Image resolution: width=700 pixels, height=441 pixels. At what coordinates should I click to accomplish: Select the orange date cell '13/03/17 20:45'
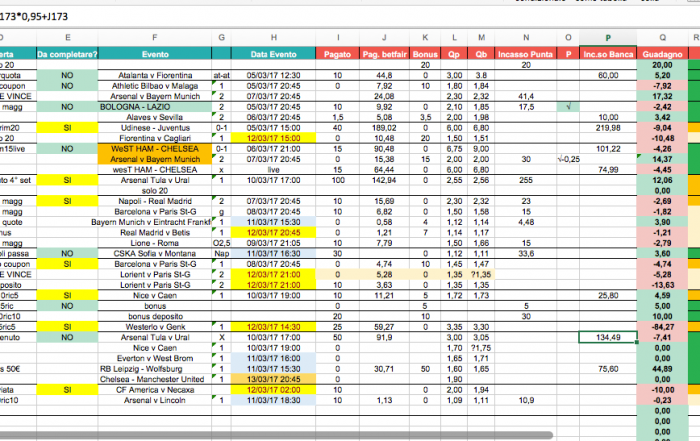[x=273, y=379]
